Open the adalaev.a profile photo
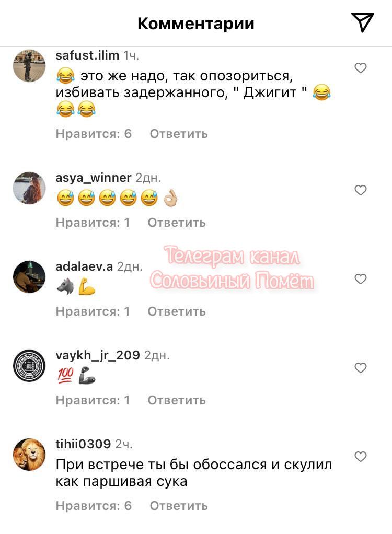 click(x=29, y=277)
